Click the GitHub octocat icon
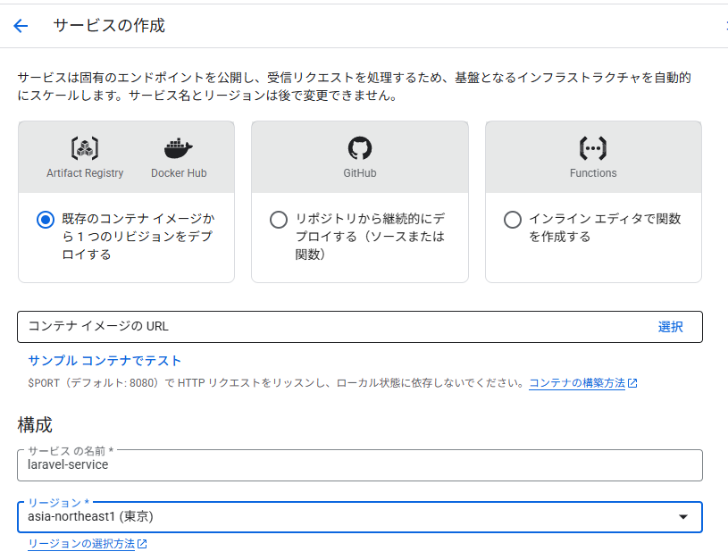This screenshot has width=728, height=560. tap(360, 148)
